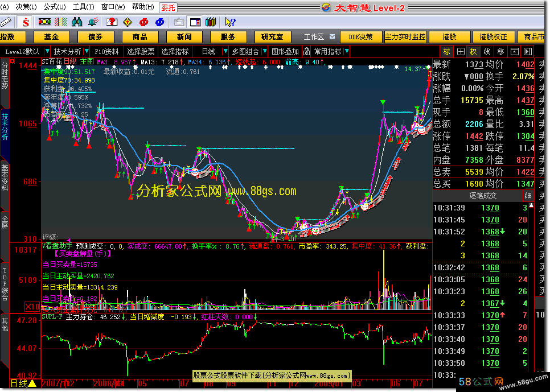
Task: Open the traffic light signal icon
Action: pyautogui.click(x=44, y=22)
